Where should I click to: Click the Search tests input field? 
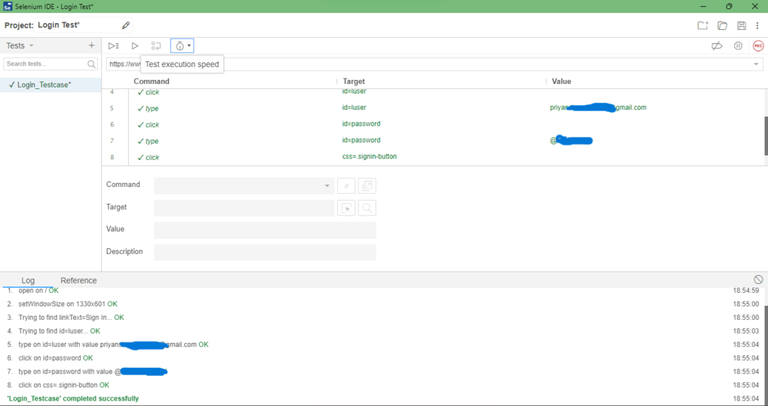(x=50, y=64)
